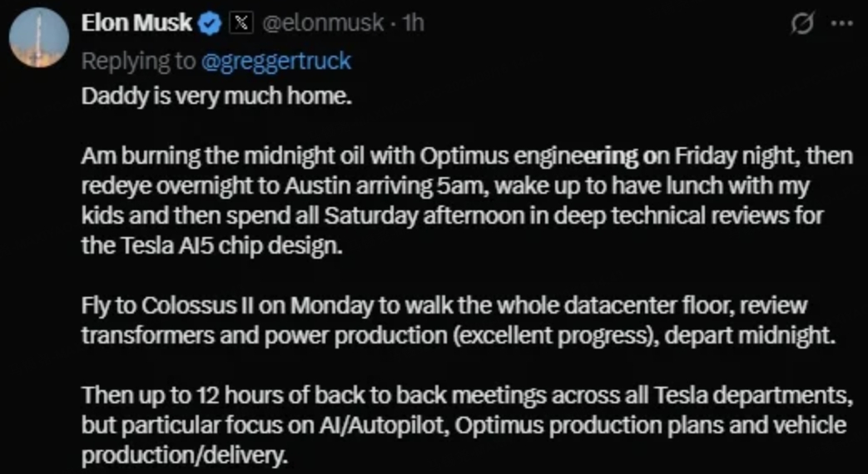This screenshot has width=868, height=474.
Task: Open the Elon Musk display name
Action: tap(136, 23)
